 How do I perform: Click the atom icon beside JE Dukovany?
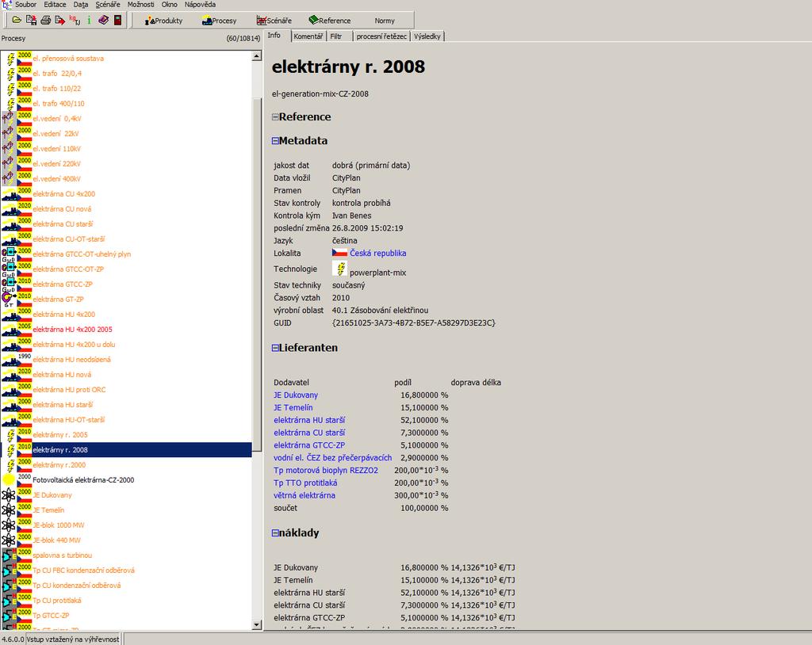click(x=9, y=495)
